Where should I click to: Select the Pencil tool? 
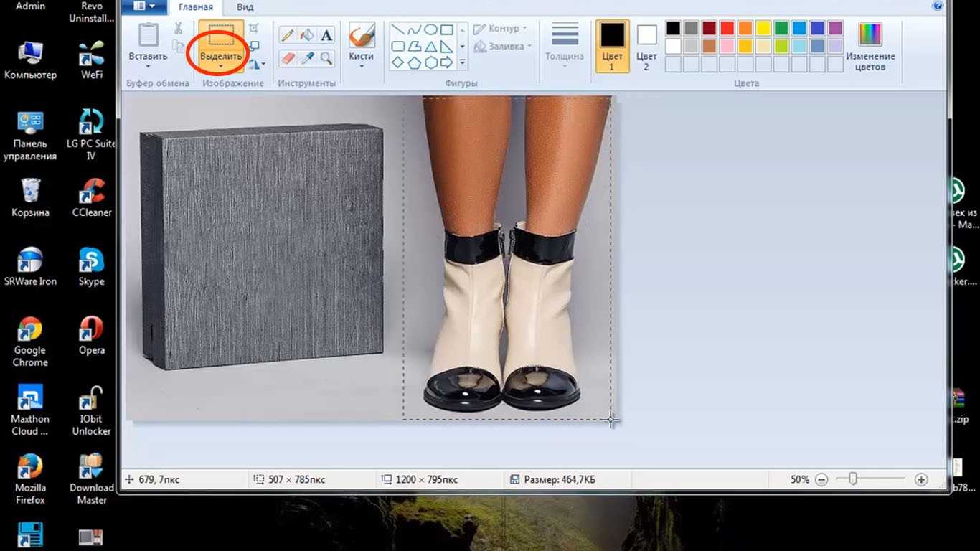click(x=286, y=34)
